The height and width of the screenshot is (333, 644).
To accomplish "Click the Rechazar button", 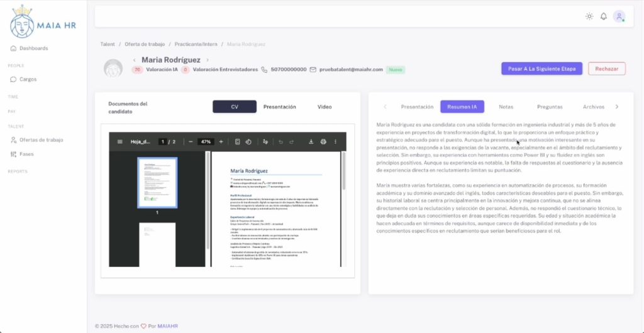I will [x=607, y=68].
